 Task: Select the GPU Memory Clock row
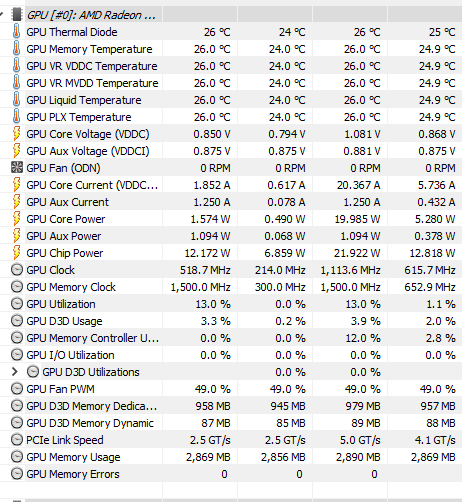click(231, 287)
